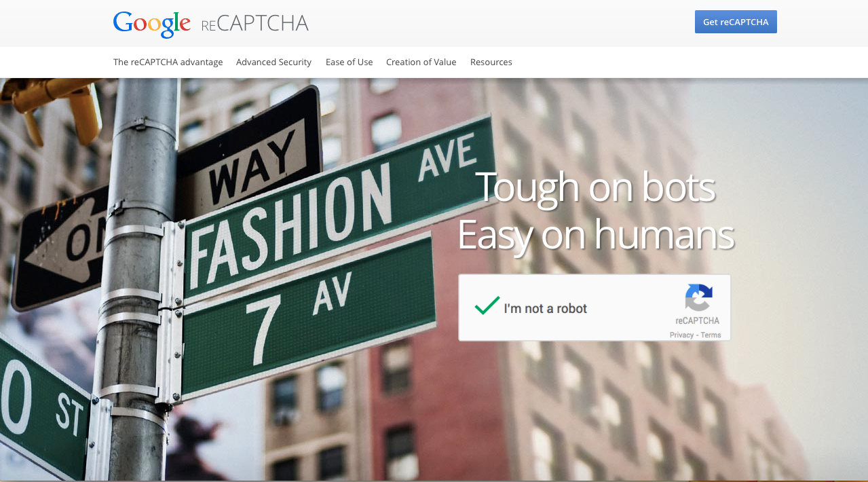Click the "Easy on humans" headline
Viewport: 868px width, 482px height.
[x=596, y=235]
